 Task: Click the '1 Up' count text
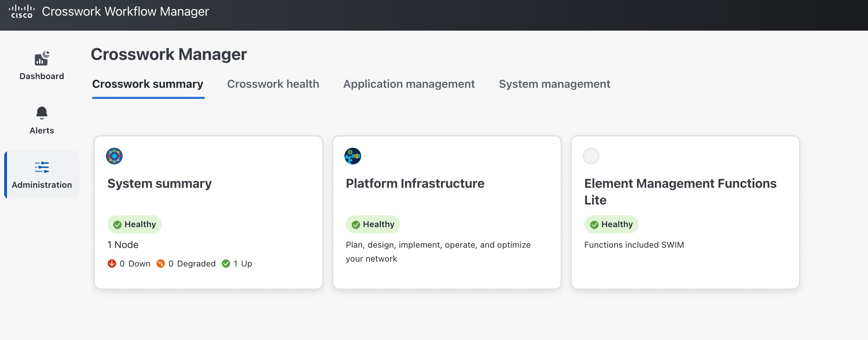click(243, 264)
